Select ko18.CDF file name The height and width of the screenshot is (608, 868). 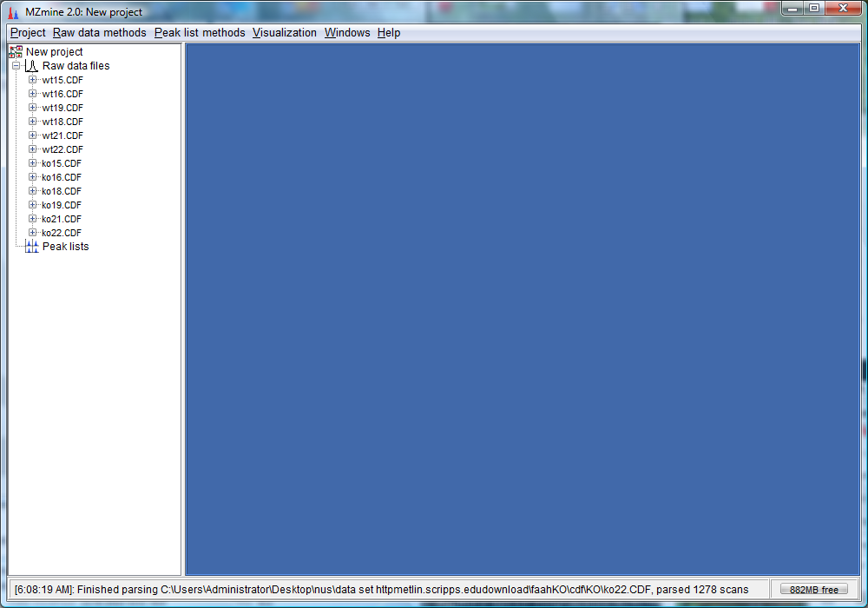[x=62, y=191]
